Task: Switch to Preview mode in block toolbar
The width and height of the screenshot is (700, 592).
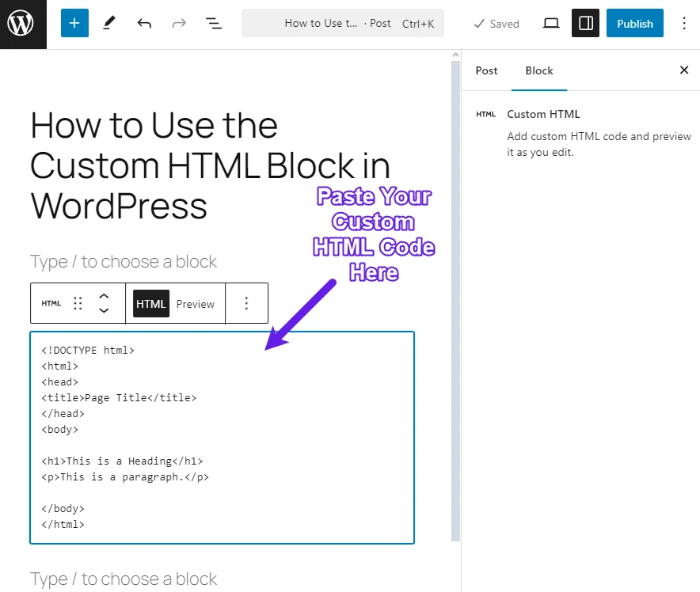Action: click(x=195, y=304)
